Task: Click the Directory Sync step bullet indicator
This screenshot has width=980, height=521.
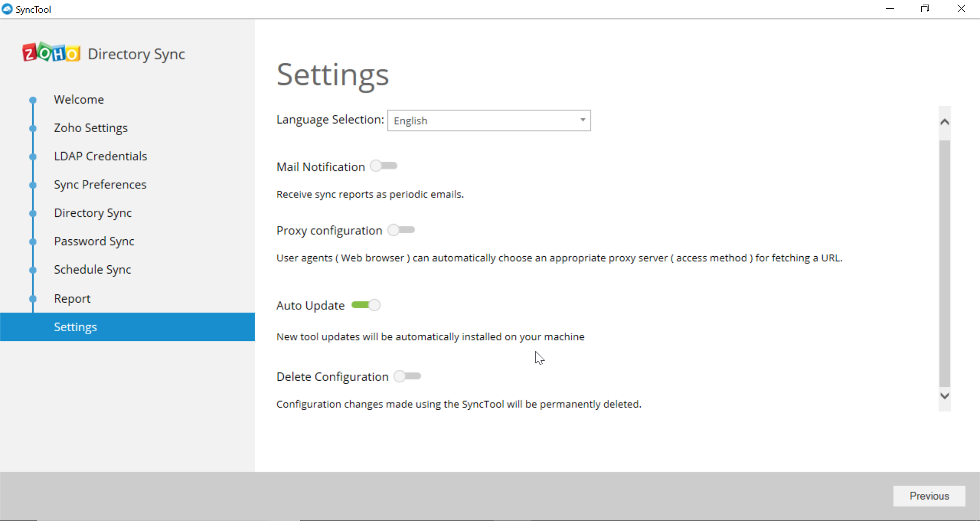Action: pos(33,213)
